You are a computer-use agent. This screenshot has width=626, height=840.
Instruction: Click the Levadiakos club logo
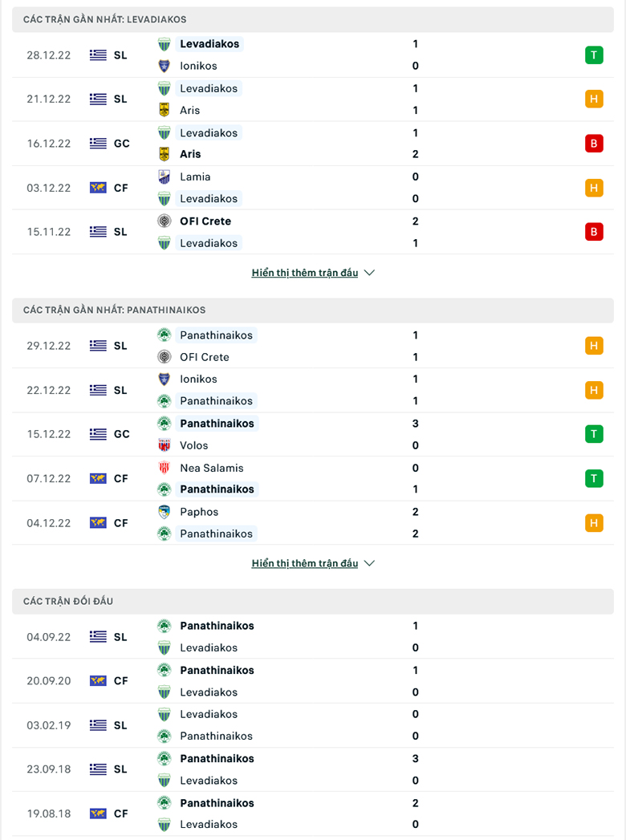(x=165, y=44)
